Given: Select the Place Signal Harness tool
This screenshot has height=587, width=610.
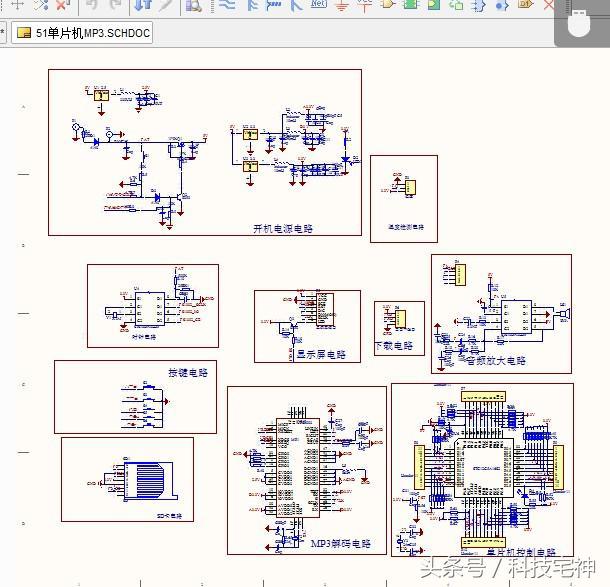Looking at the screenshot, I should (273, 5).
